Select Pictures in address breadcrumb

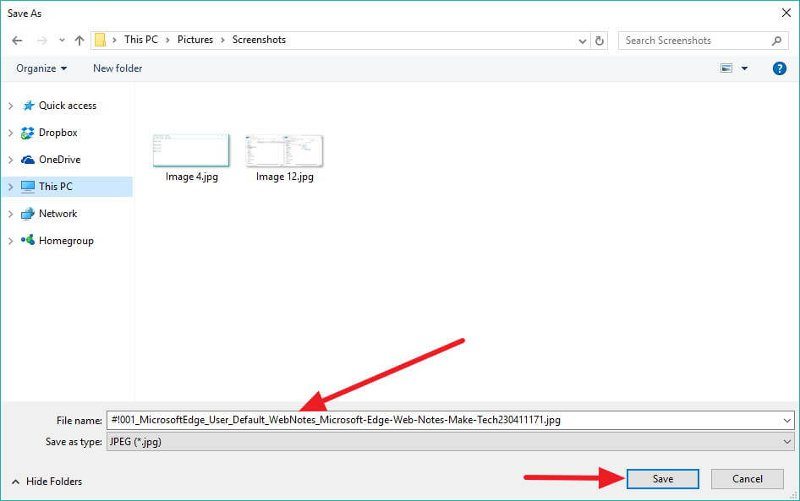click(195, 40)
